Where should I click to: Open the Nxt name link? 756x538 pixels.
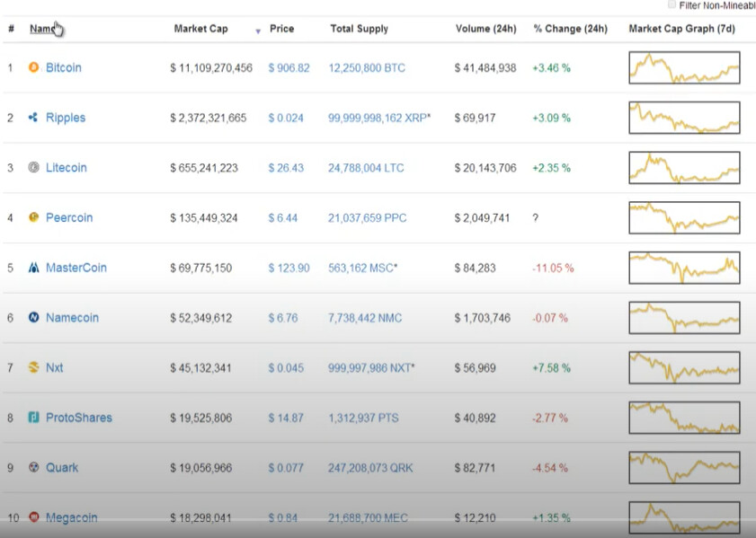(55, 368)
